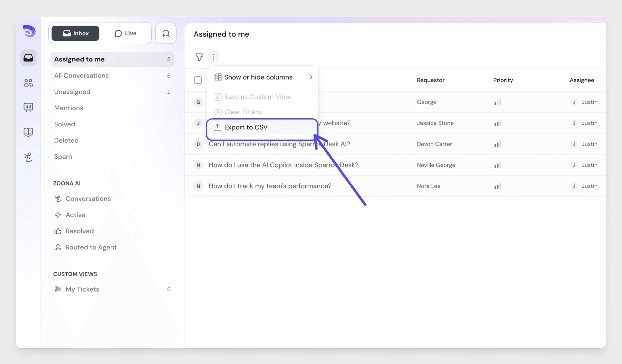Open the reports chart icon in sidebar

click(28, 108)
